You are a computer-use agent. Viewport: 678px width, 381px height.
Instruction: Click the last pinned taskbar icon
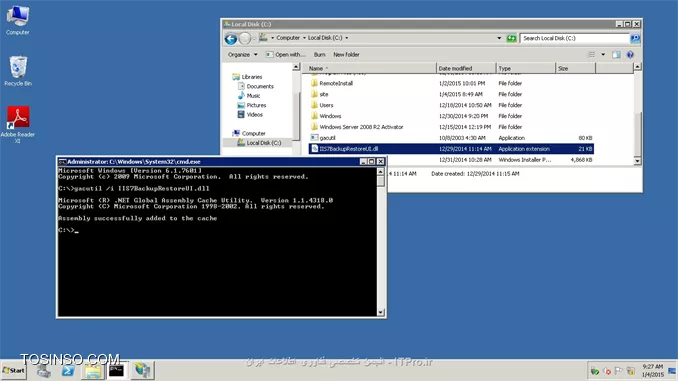pos(142,371)
